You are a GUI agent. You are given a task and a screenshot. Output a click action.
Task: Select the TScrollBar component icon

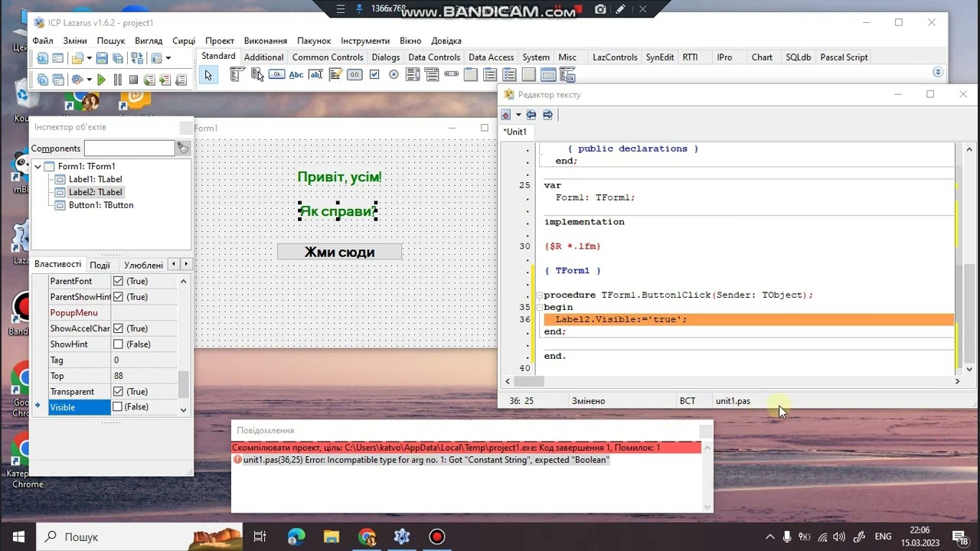pos(451,75)
